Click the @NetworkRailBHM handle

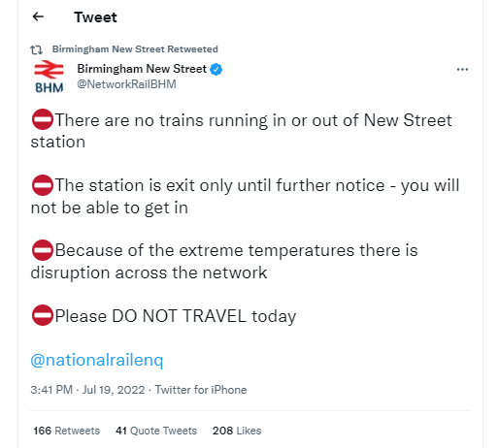click(x=126, y=84)
